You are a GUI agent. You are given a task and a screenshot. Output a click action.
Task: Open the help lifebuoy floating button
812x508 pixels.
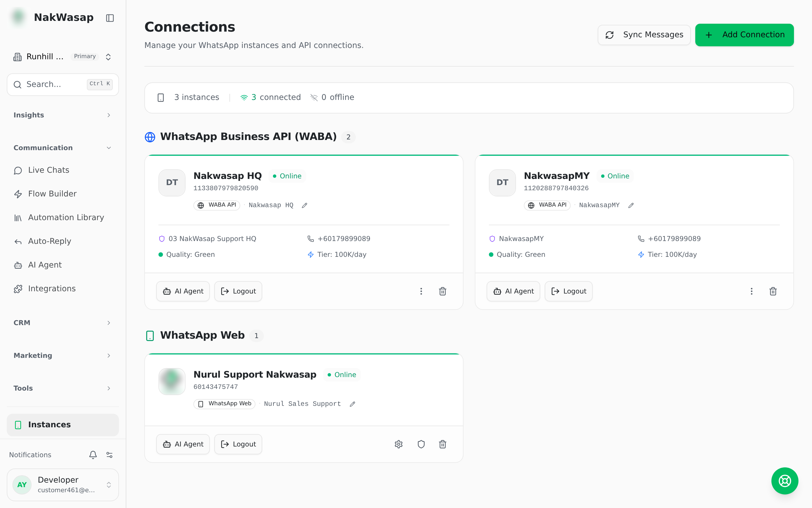coord(784,481)
